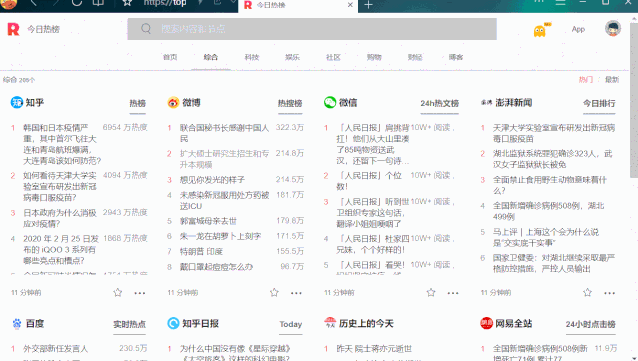The width and height of the screenshot is (638, 361).
Task: Open 知乎 item about iQOO 3 系列
Action: tap(61, 249)
